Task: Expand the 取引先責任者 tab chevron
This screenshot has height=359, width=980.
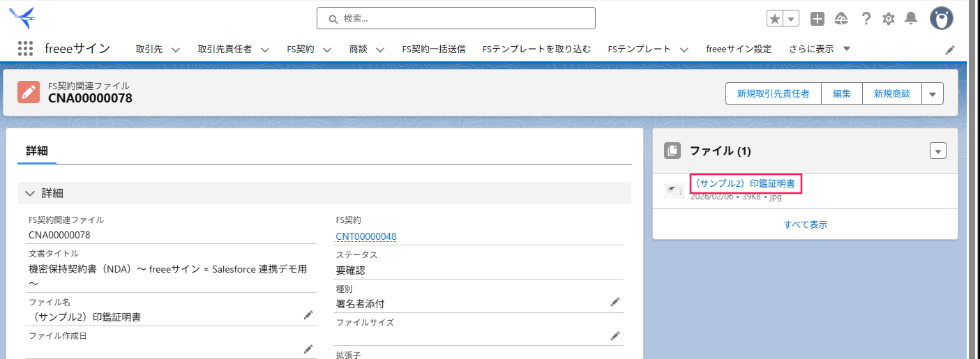Action: coord(265,49)
